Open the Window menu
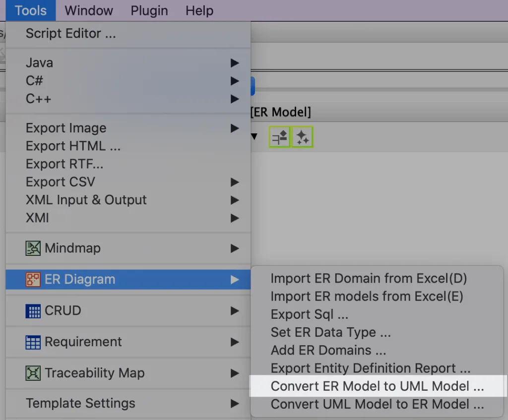Screen dimensions: 508x420 tap(89, 11)
